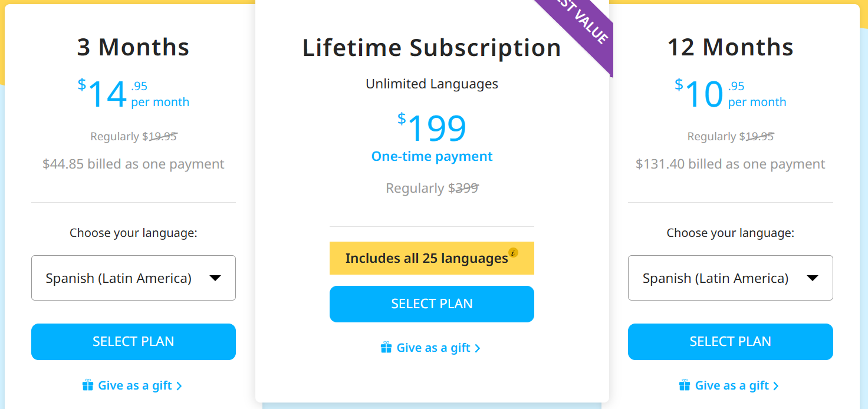Viewport: 868px width, 409px height.
Task: Open the info icon beside "Includes all 25 languages"
Action: click(513, 253)
